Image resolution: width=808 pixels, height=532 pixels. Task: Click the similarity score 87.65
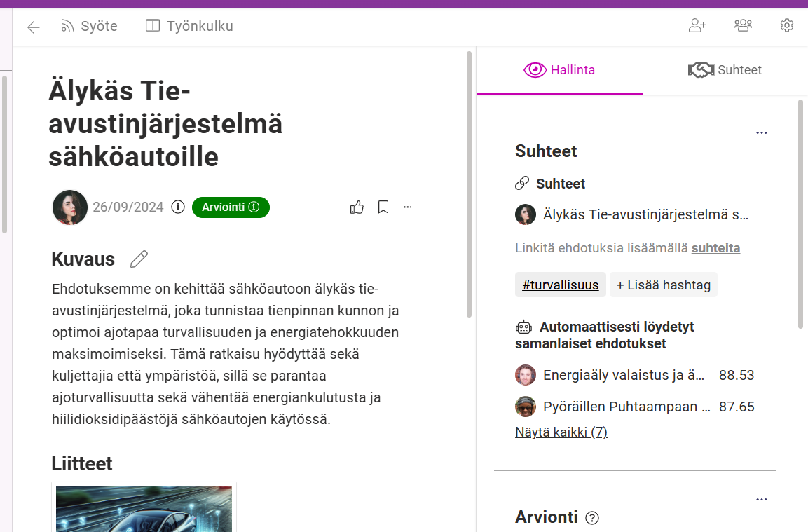737,407
